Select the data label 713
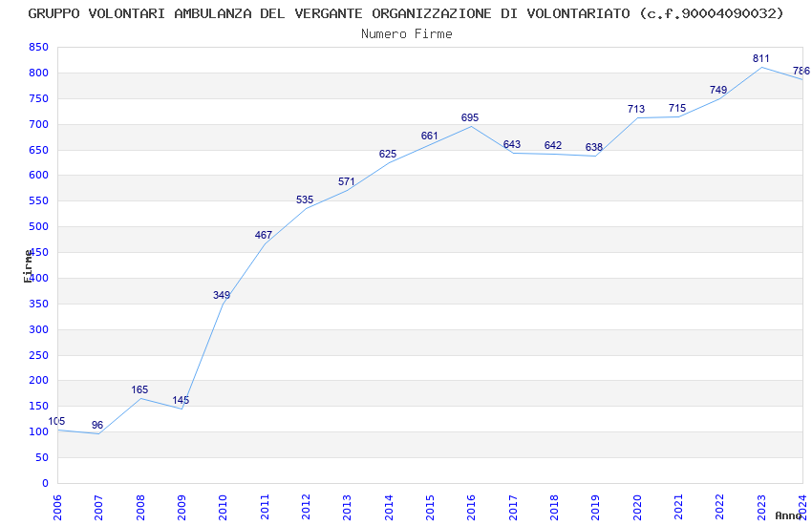This screenshot has width=812, height=525. click(x=636, y=109)
